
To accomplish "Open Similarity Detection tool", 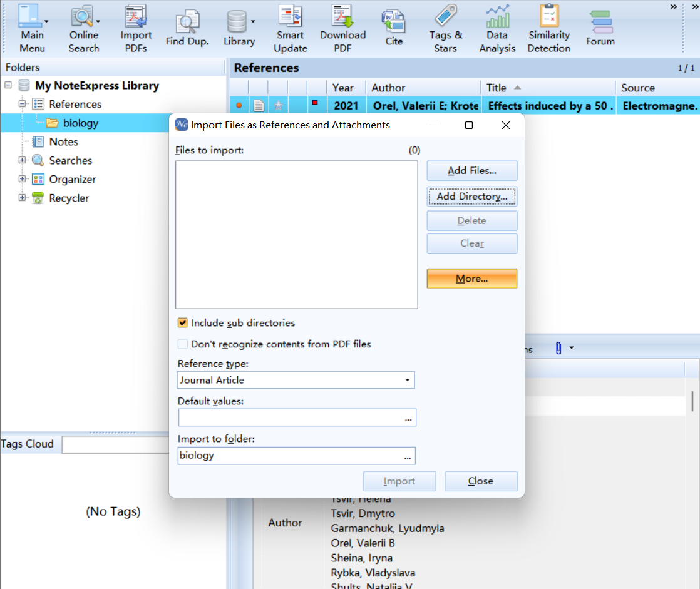I will [548, 28].
